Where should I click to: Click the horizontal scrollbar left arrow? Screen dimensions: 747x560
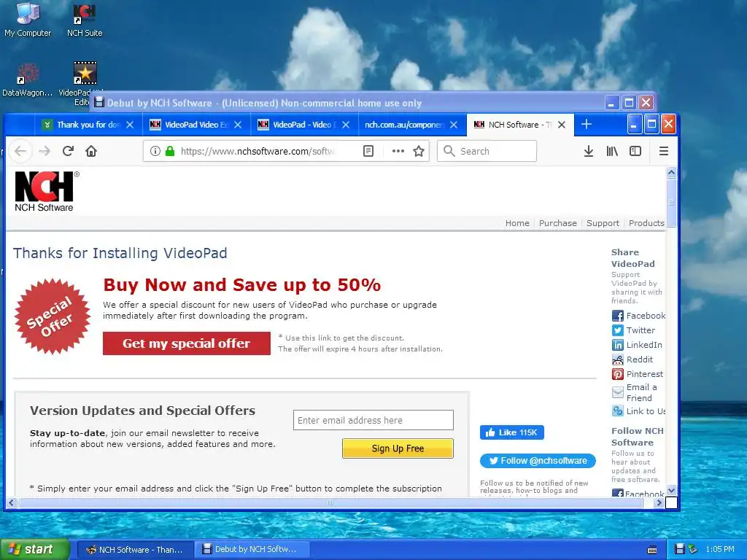pyautogui.click(x=12, y=502)
